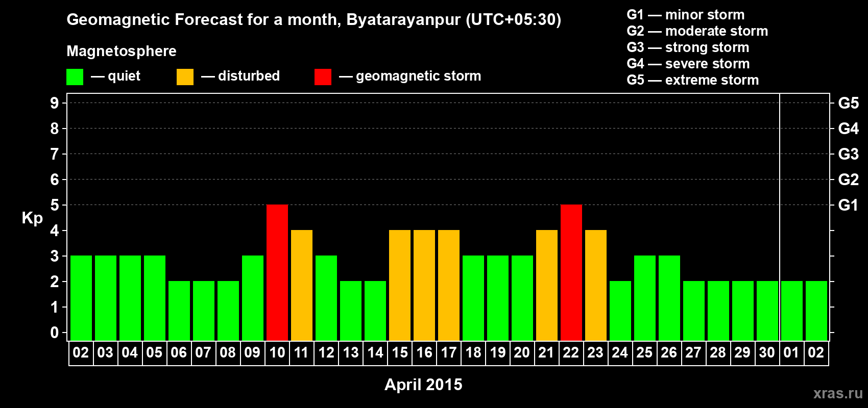
Task: Click date label 06 on the axis
Action: tap(179, 353)
